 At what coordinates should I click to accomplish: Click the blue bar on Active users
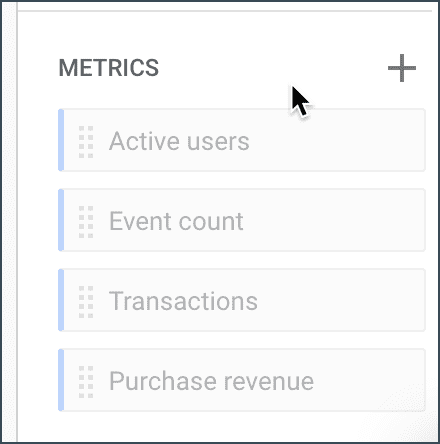tap(61, 140)
